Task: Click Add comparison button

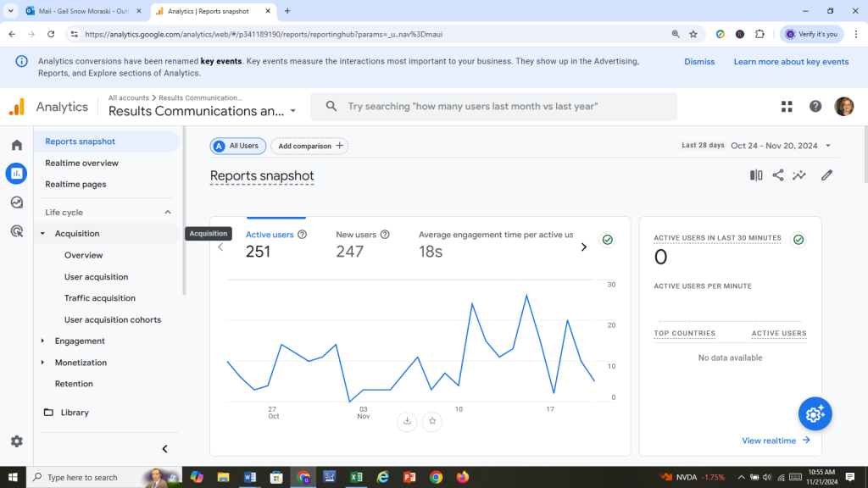Action: [x=309, y=146]
